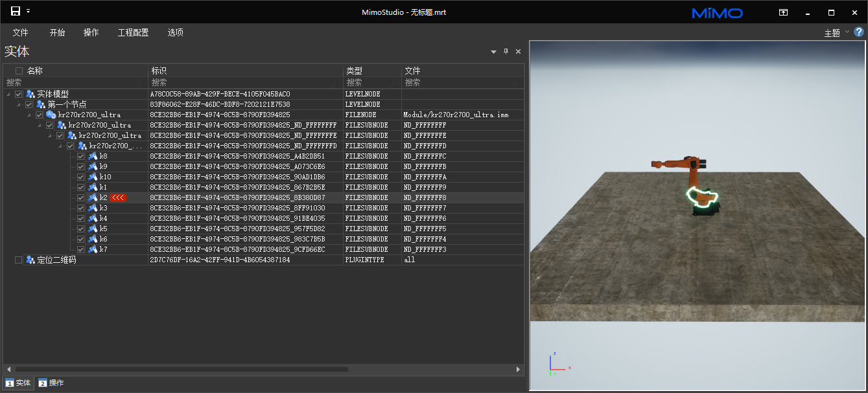The width and height of the screenshot is (868, 393).
Task: Click the ribbon display options icon
Action: click(x=784, y=12)
